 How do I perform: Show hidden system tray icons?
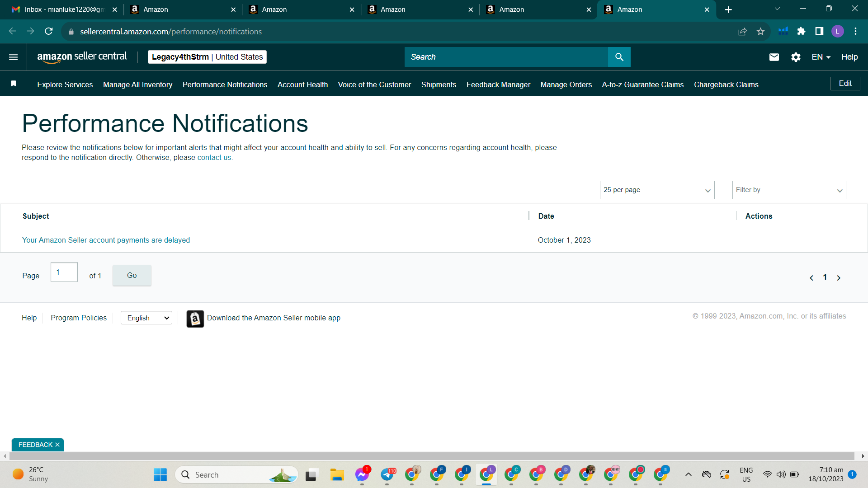pyautogui.click(x=689, y=474)
